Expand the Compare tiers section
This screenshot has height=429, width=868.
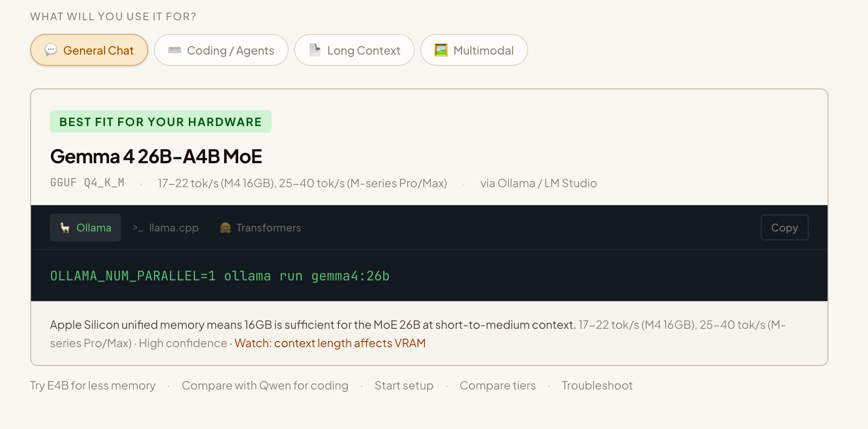coord(497,385)
